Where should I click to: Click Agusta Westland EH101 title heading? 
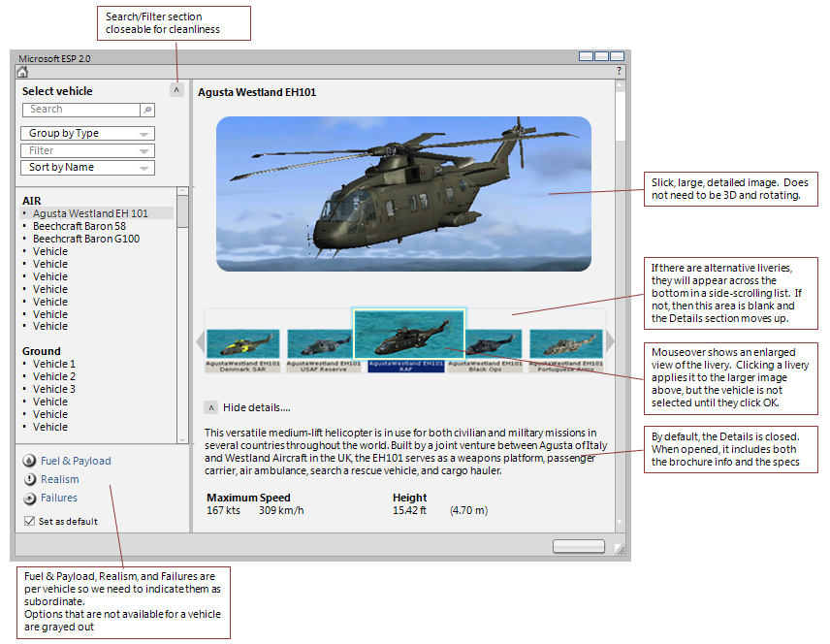(257, 92)
